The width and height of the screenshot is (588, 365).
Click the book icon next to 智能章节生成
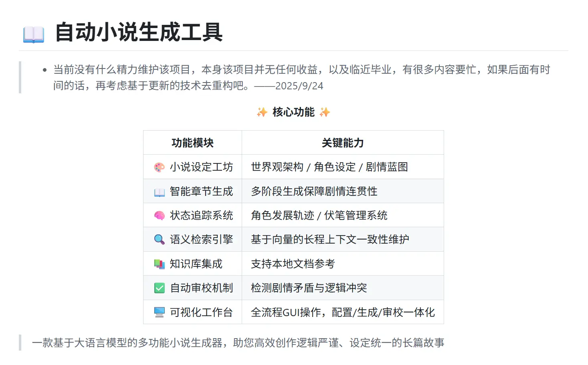(159, 192)
